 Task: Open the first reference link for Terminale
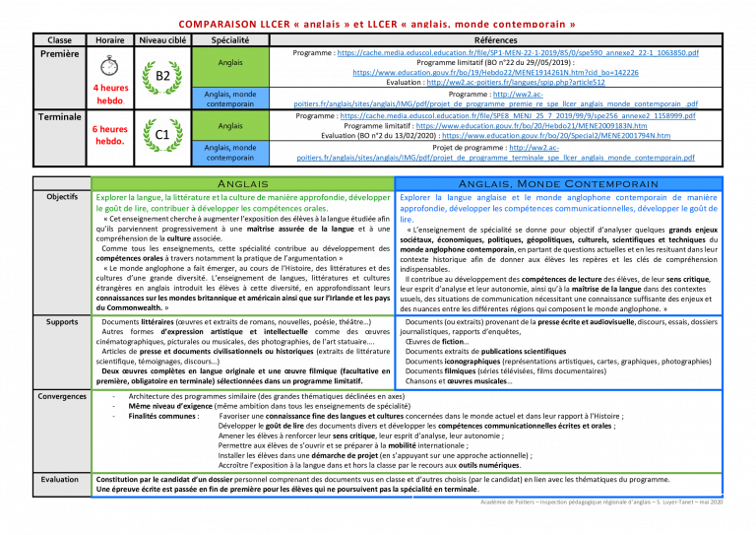(x=518, y=116)
